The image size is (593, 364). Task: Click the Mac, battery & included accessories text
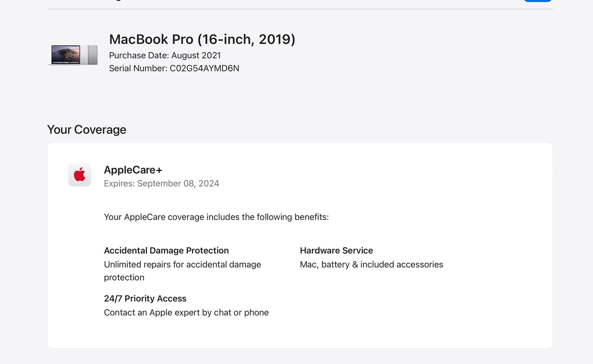[371, 264]
